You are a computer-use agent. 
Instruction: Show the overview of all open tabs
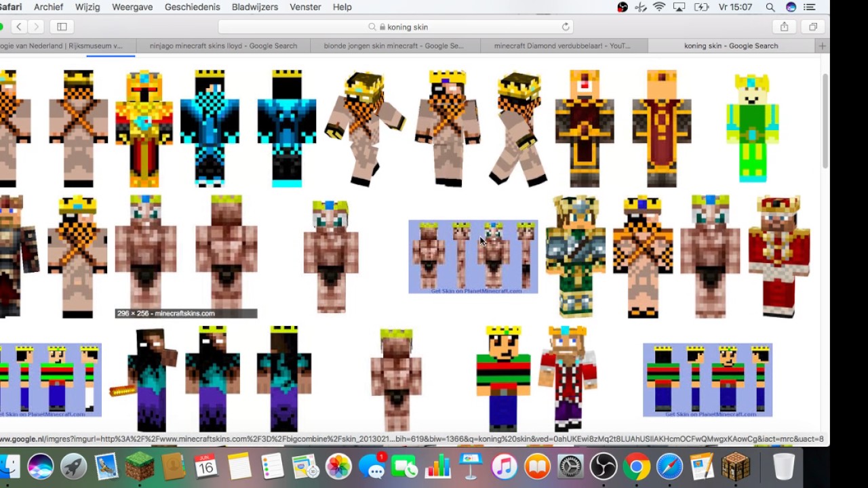tap(812, 26)
